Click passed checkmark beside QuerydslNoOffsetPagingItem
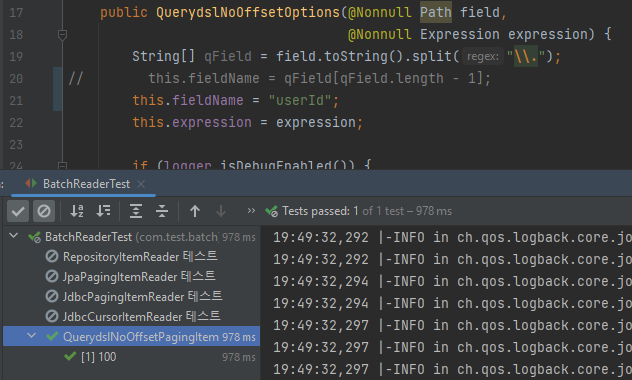This screenshot has height=380, width=632. tap(52, 336)
